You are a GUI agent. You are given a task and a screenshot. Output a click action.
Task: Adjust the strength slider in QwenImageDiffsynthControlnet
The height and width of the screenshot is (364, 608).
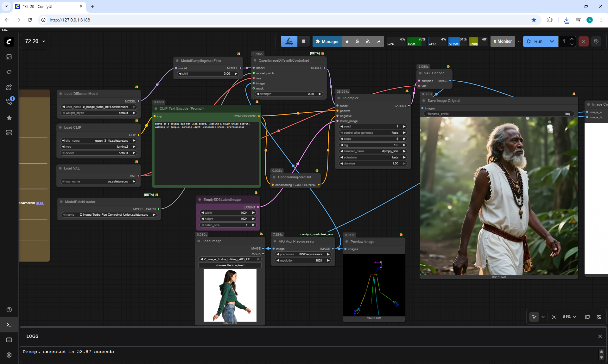click(x=288, y=94)
